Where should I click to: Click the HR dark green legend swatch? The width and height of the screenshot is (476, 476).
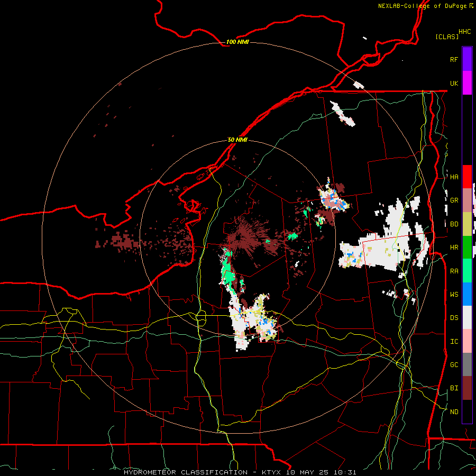[x=467, y=247]
